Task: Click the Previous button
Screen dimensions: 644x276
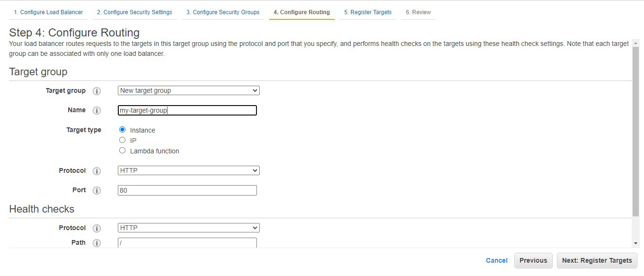Action: 533,260
